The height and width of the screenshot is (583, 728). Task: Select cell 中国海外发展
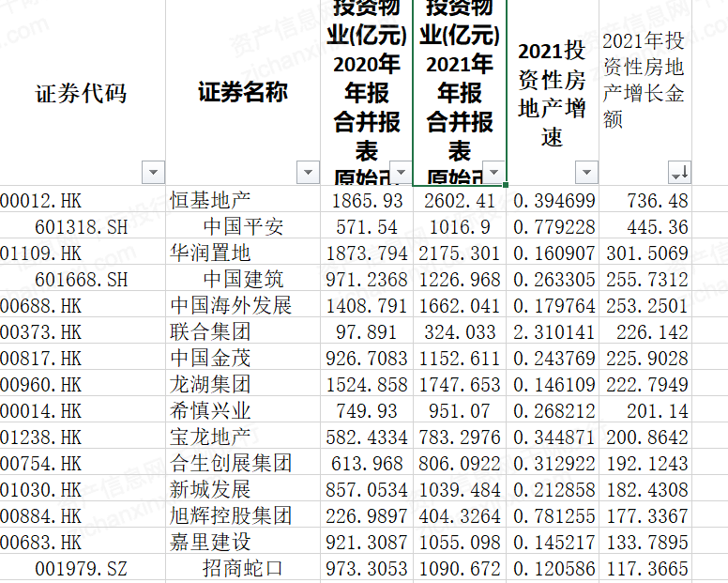click(x=243, y=306)
